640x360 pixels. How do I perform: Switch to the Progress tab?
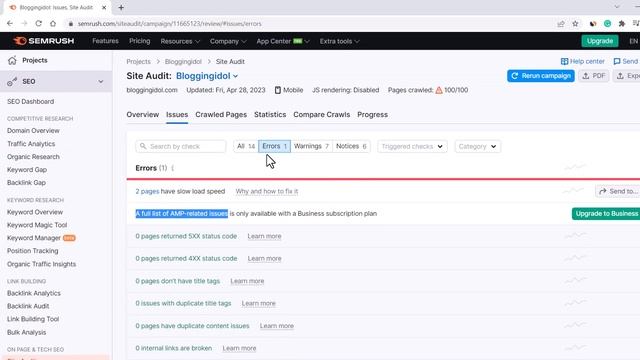tap(372, 115)
